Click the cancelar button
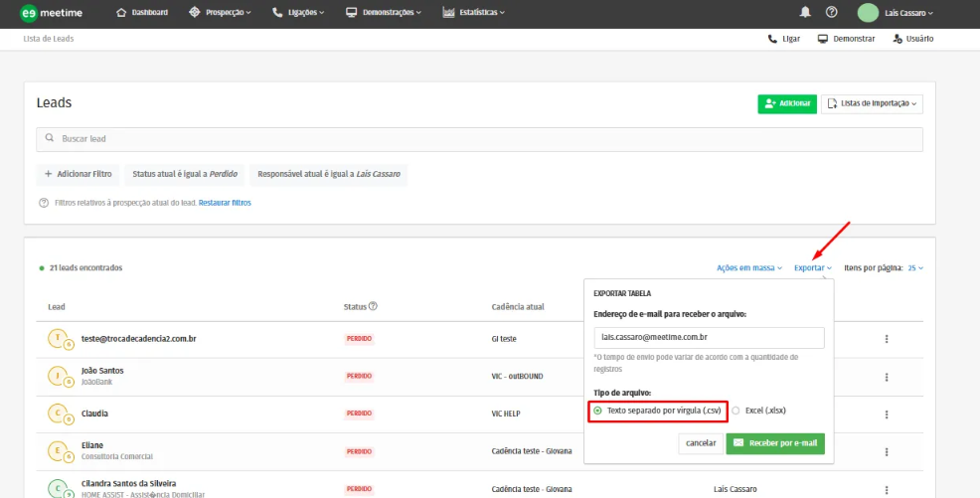This screenshot has width=980, height=498. 701,443
